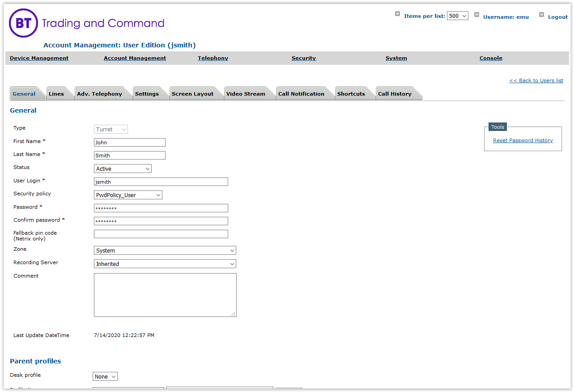The height and width of the screenshot is (392, 574).
Task: Click the BT logo icon
Action: pos(23,23)
